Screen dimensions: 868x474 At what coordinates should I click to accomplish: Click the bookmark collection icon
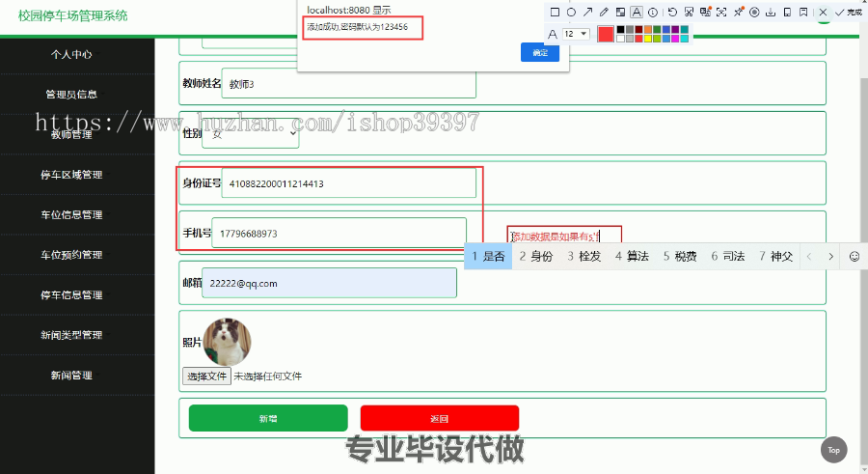[803, 13]
